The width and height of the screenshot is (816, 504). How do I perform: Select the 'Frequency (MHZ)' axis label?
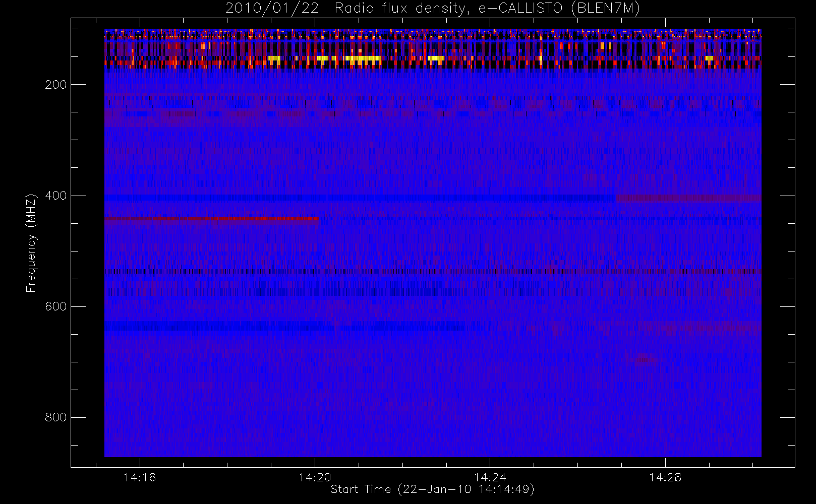pos(31,243)
